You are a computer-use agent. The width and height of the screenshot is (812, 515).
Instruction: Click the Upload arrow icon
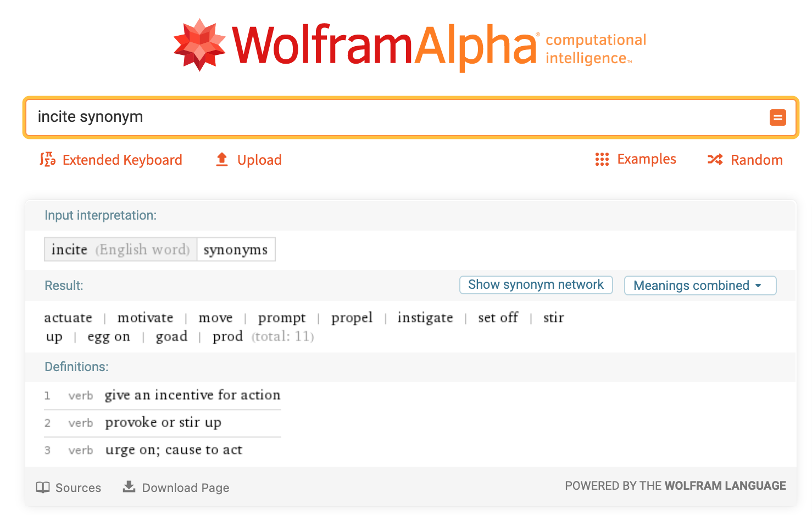point(222,159)
